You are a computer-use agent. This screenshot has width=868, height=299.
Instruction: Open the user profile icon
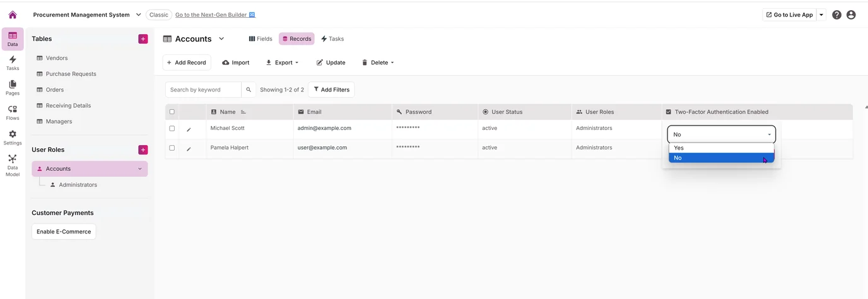coord(851,15)
